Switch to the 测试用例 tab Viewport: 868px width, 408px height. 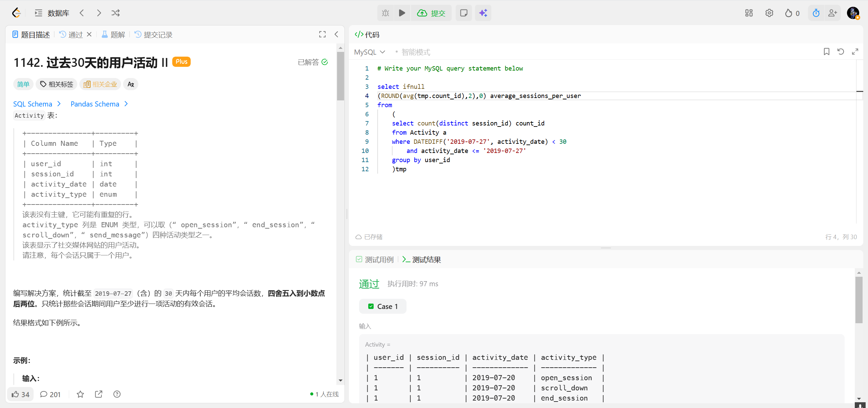[x=375, y=259]
